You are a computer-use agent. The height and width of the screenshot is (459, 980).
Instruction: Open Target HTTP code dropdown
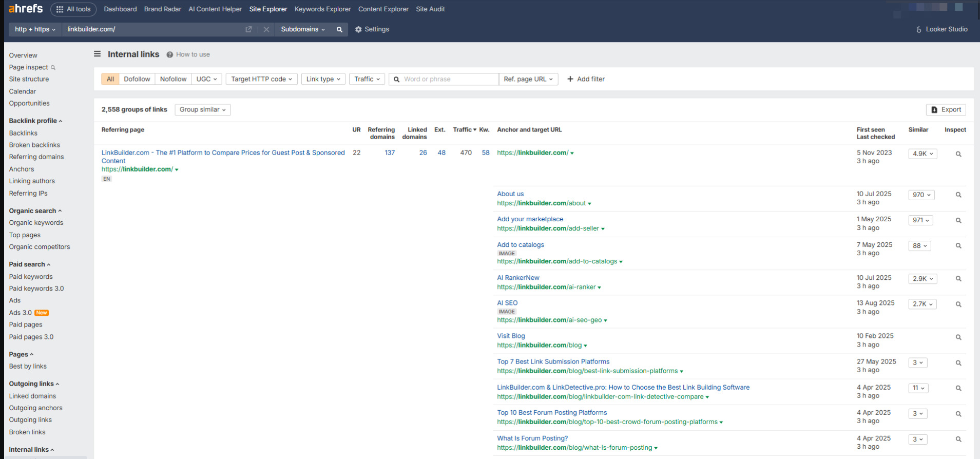click(x=261, y=79)
